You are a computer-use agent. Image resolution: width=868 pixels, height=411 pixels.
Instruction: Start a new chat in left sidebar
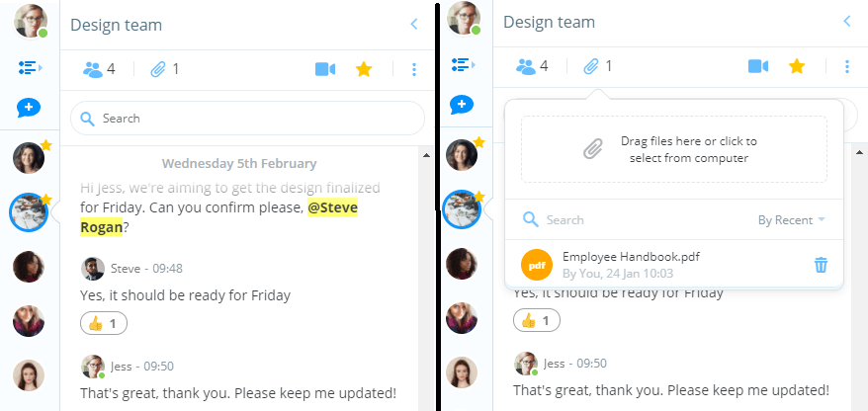(29, 107)
